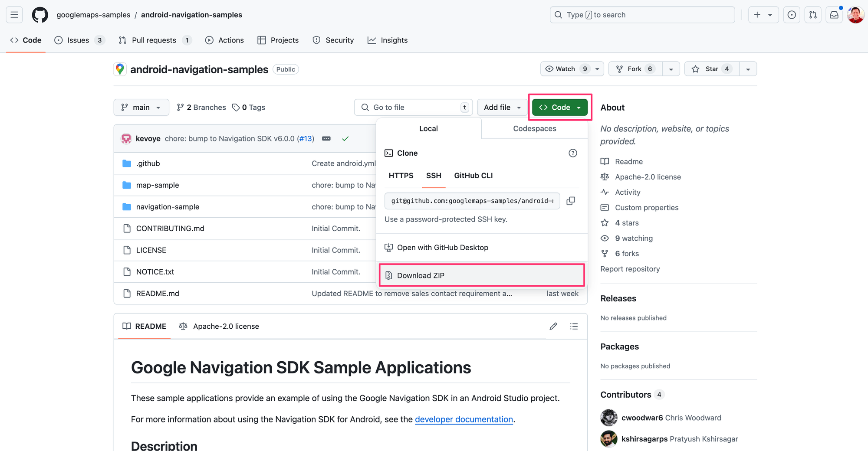Viewport: 868px width, 451px height.
Task: Open the Star options dropdown arrow
Action: click(748, 69)
